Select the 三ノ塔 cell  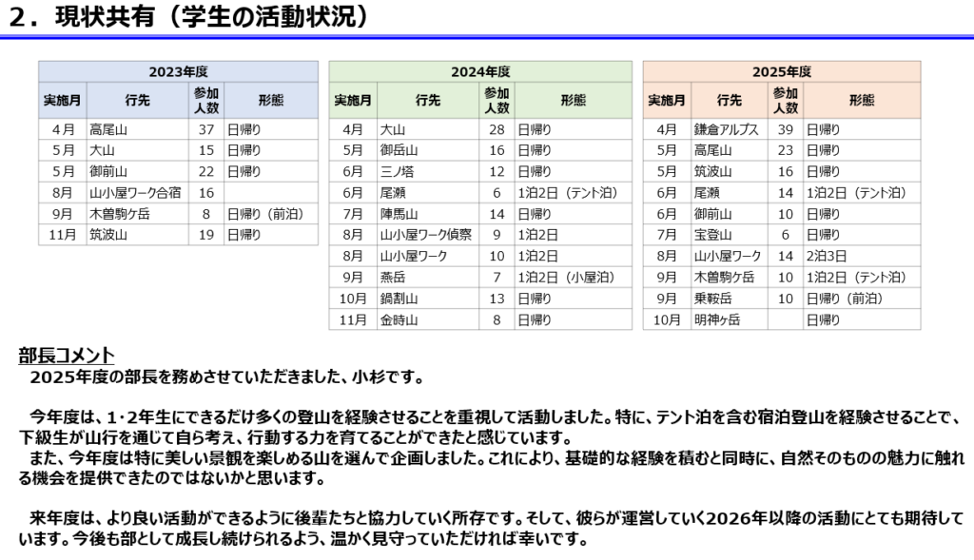[398, 171]
